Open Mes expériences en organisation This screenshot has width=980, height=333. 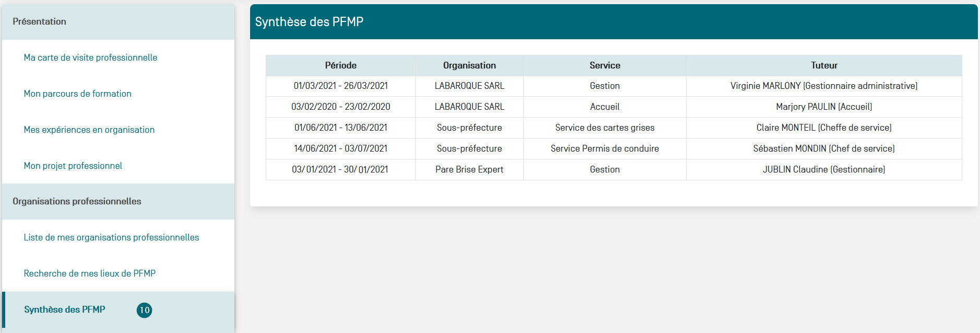[x=89, y=130]
